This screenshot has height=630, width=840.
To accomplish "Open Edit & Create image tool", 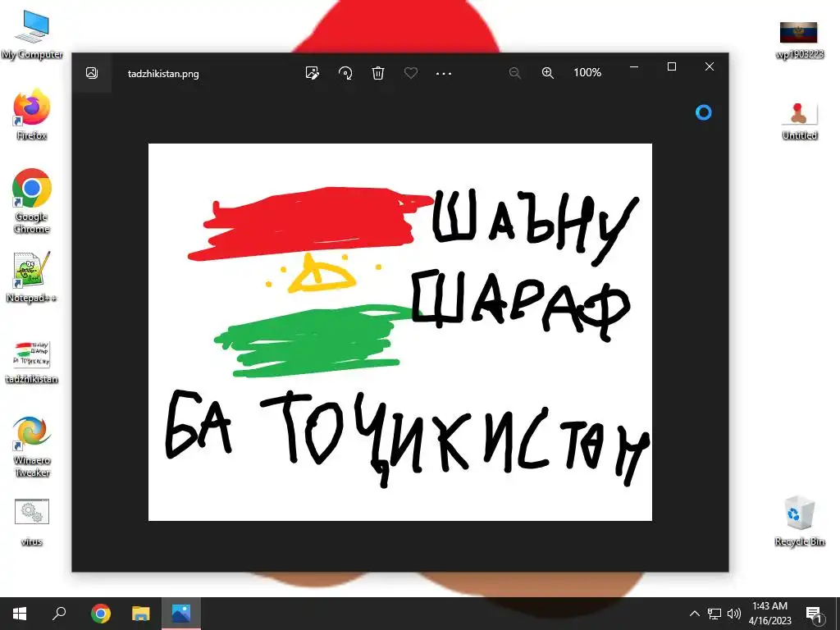I will [x=313, y=73].
